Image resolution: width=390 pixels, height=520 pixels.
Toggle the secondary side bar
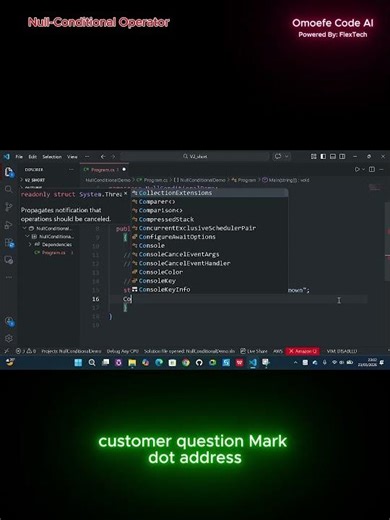342,156
